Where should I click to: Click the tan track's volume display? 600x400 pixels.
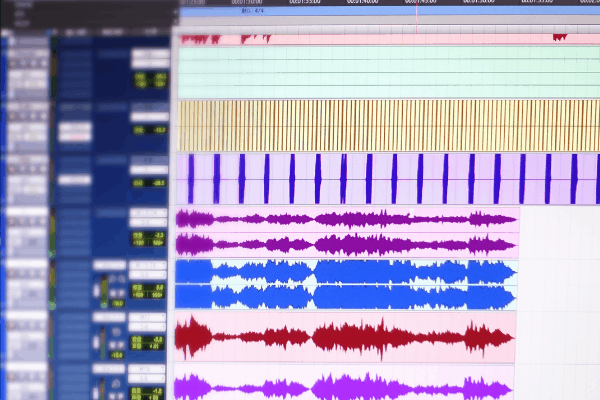(x=150, y=131)
